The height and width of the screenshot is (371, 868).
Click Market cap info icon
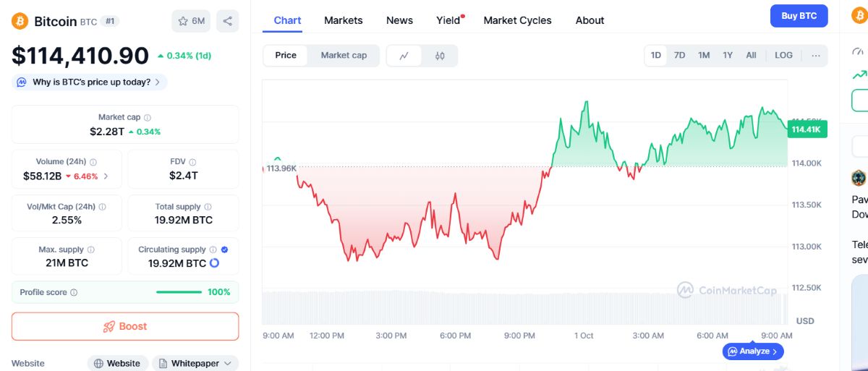pos(148,117)
